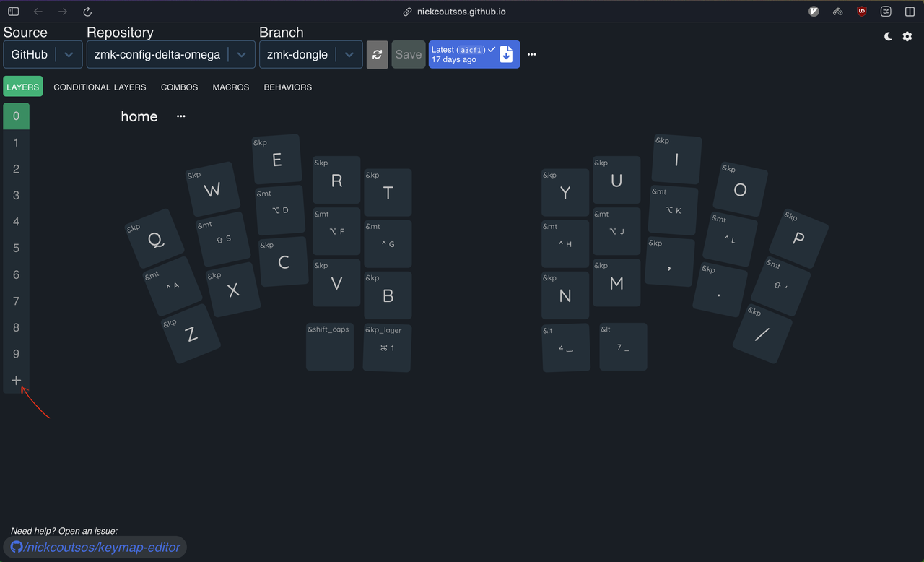Select layer 5 in layer list
The width and height of the screenshot is (924, 562).
(17, 248)
